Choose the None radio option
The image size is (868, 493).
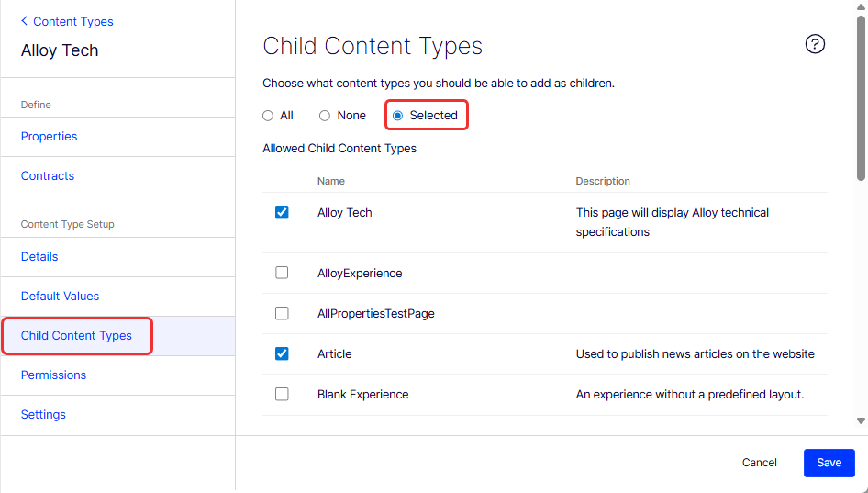325,116
